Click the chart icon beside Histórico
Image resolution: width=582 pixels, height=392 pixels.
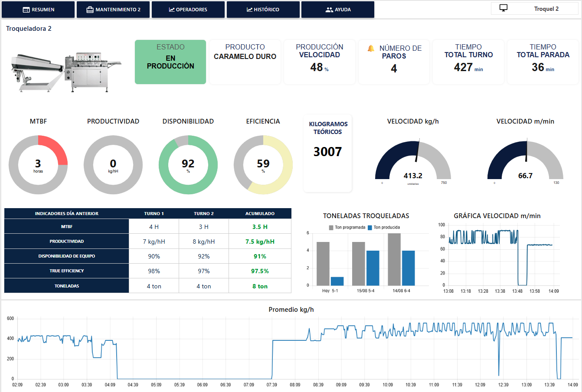249,10
